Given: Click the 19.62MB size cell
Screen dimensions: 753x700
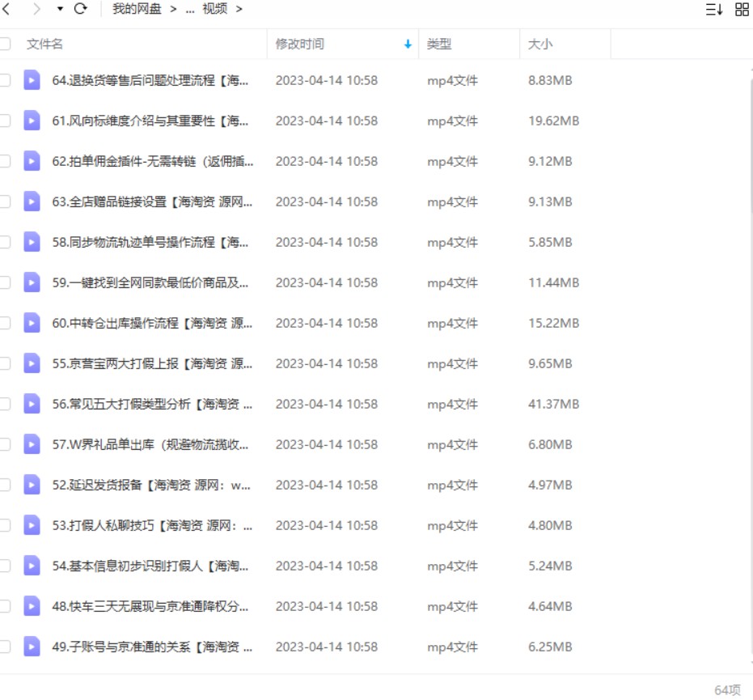Looking at the screenshot, I should pyautogui.click(x=554, y=121).
